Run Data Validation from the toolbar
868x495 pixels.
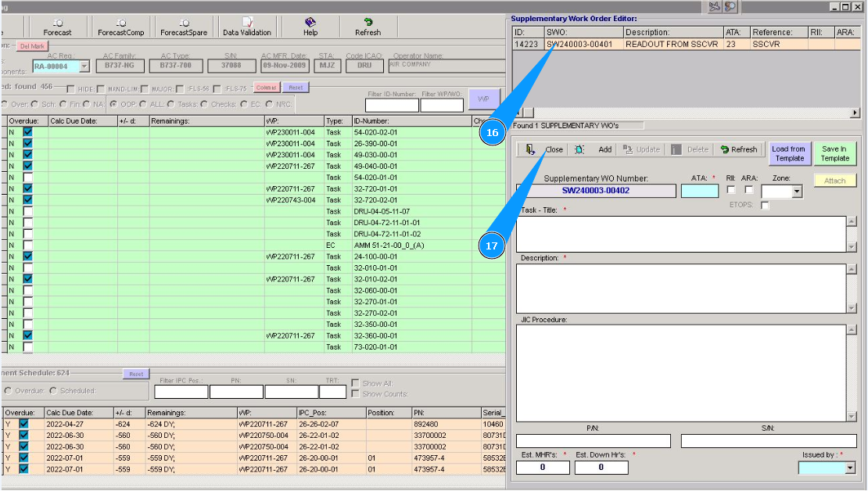(x=247, y=27)
